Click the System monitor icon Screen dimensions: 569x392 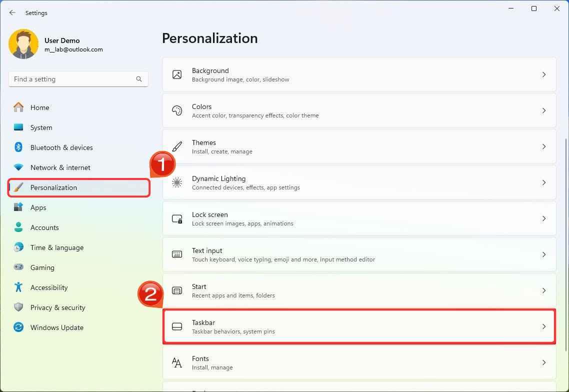click(18, 127)
